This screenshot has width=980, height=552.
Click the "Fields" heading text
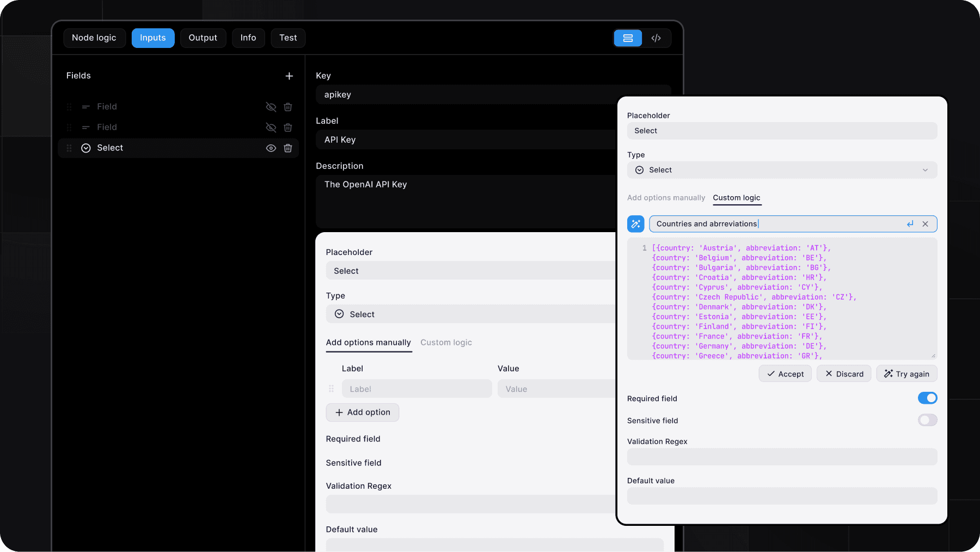coord(78,76)
